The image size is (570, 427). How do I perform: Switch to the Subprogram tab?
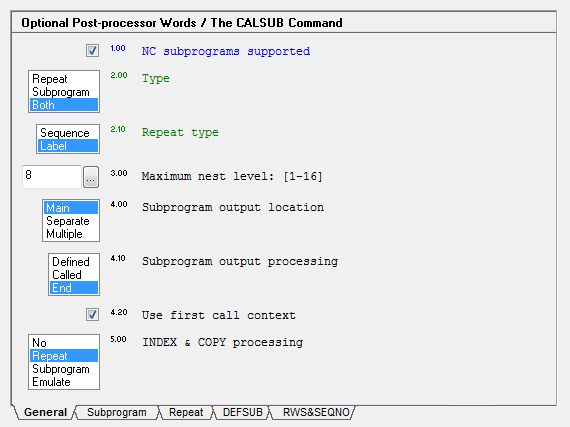(117, 412)
